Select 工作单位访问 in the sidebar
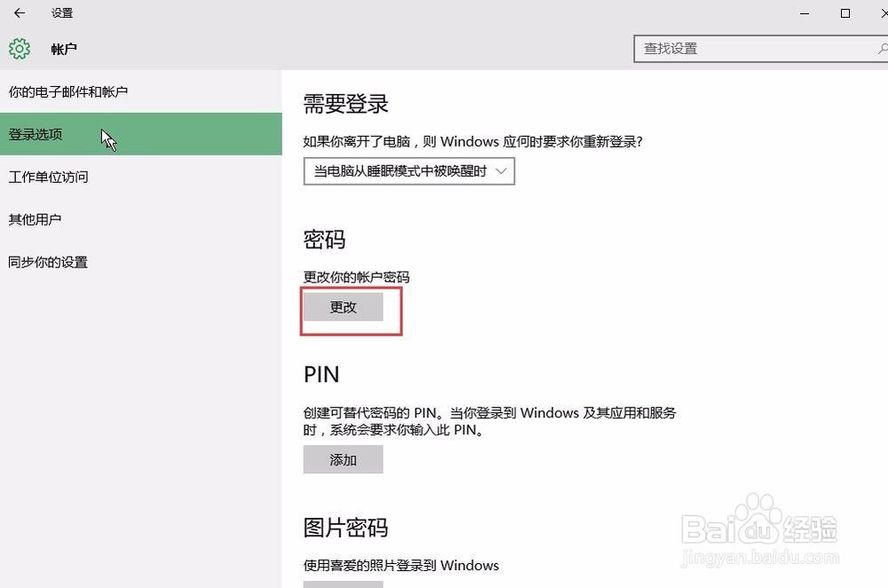This screenshot has height=588, width=888. (49, 177)
